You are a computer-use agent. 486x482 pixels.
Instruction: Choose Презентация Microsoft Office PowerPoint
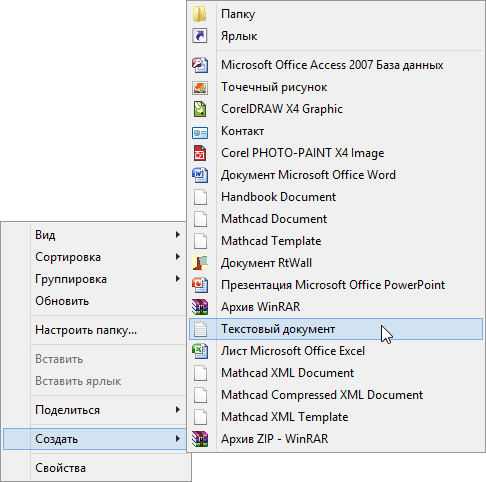pyautogui.click(x=336, y=285)
